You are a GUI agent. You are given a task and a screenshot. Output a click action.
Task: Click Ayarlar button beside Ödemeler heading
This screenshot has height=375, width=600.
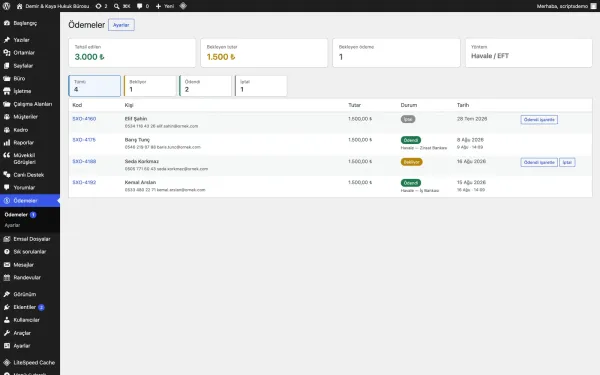coord(121,25)
